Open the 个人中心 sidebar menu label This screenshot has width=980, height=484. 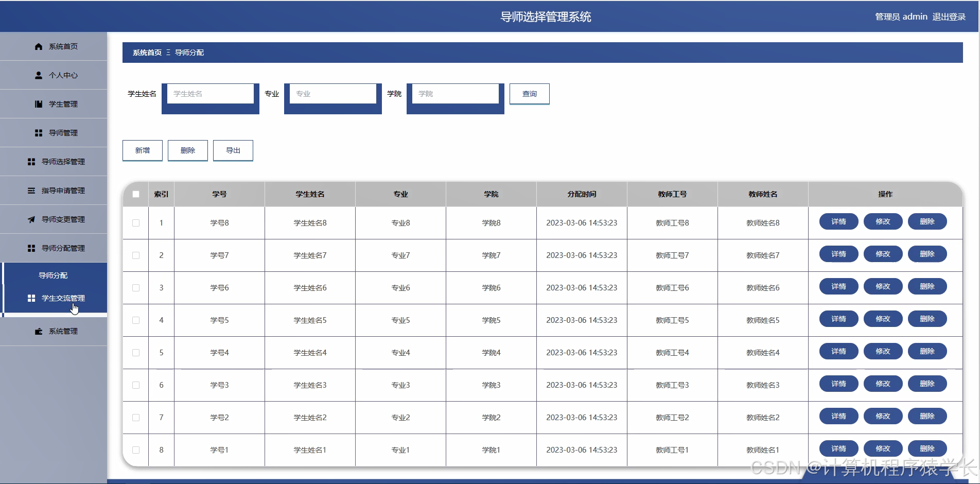pos(63,75)
